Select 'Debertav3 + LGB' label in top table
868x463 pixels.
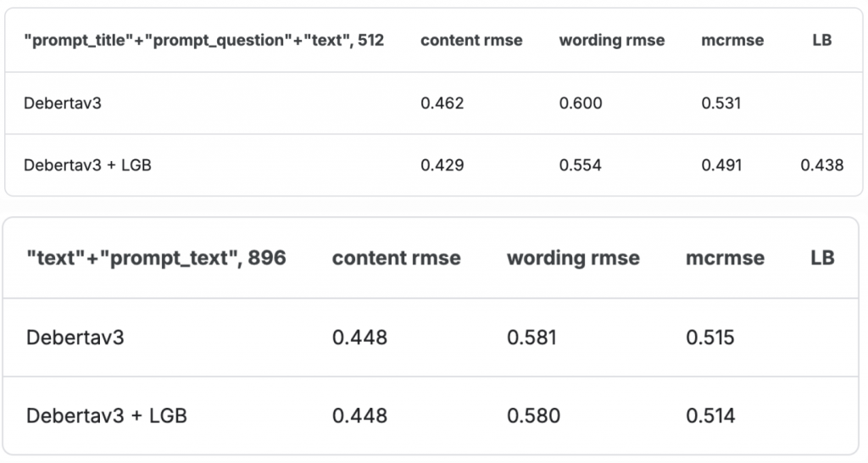click(x=88, y=165)
